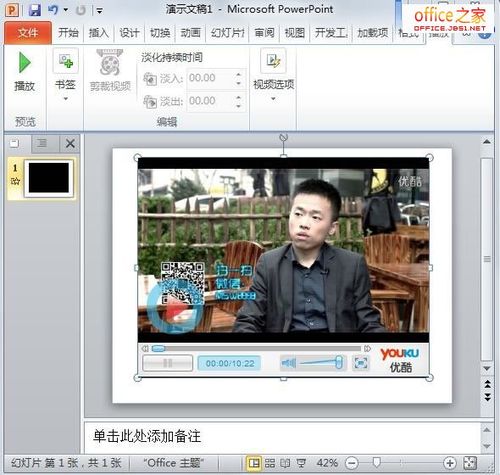This screenshot has width=500, height=475.
Task: Switch to the 开始 ribbon tab
Action: (x=68, y=33)
